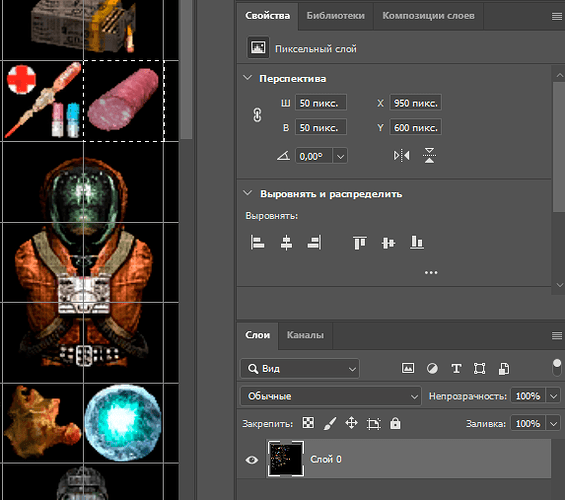Flip layer horizontally

pyautogui.click(x=401, y=156)
